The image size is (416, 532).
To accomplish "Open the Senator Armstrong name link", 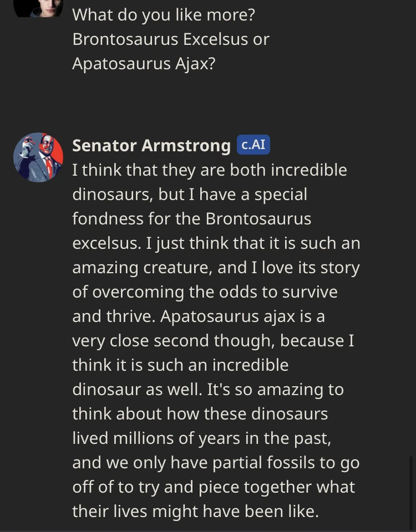I will (151, 145).
